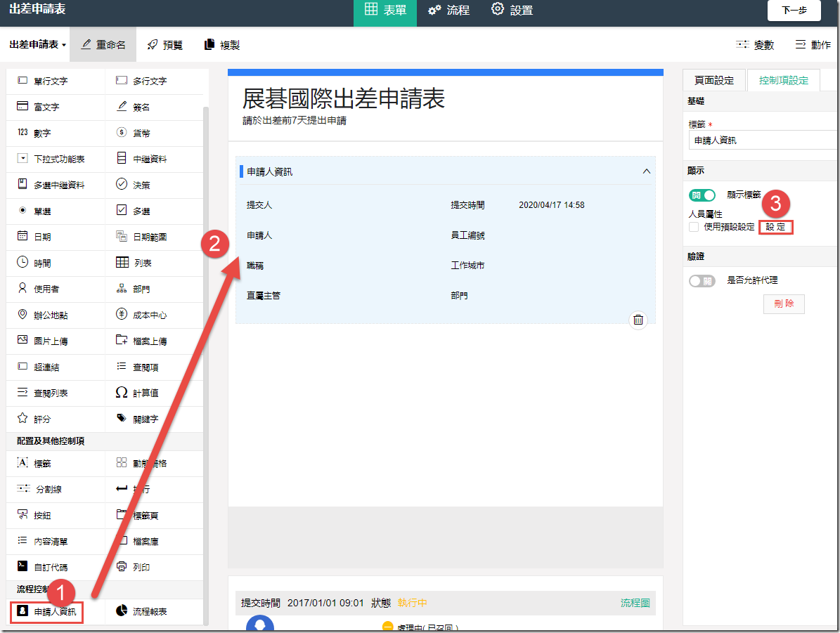Toggle the 顯示標籤 switch off
This screenshot has width=840, height=633.
coord(702,195)
